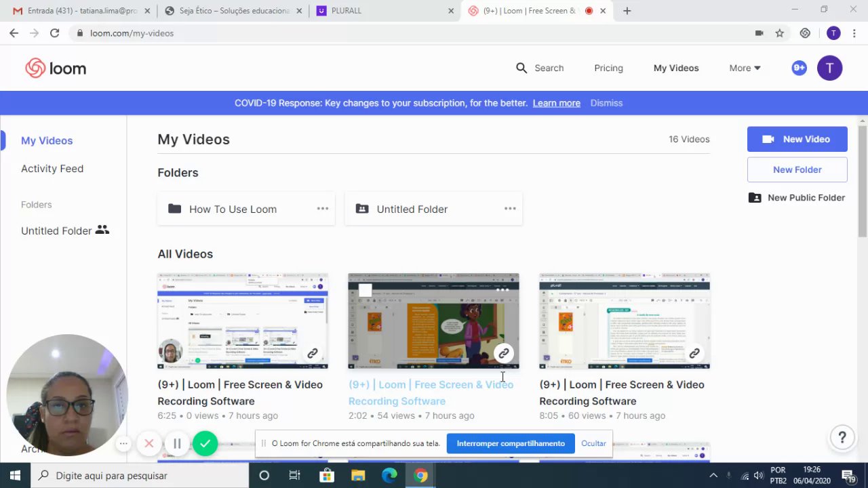This screenshot has height=488, width=868.
Task: Open Chrome three-dot menu
Action: [856, 33]
